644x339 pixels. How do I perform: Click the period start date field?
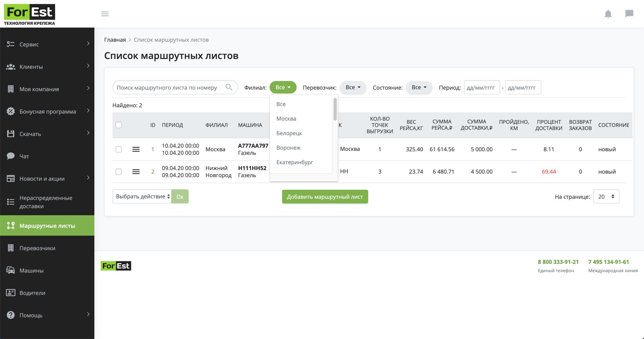point(482,87)
